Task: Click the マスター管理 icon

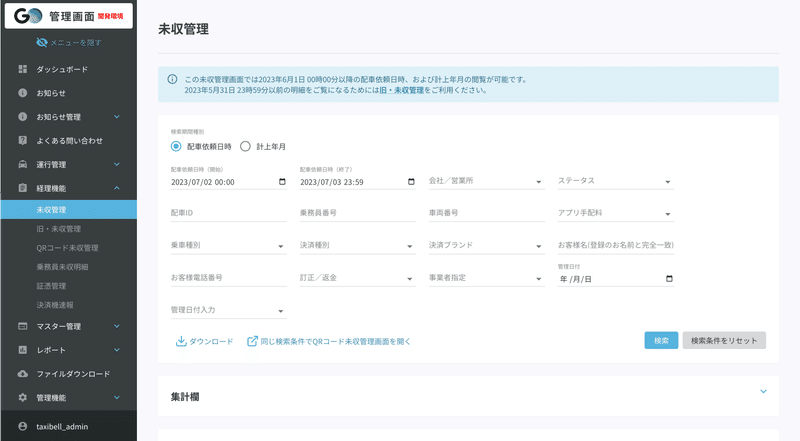Action: (22, 326)
